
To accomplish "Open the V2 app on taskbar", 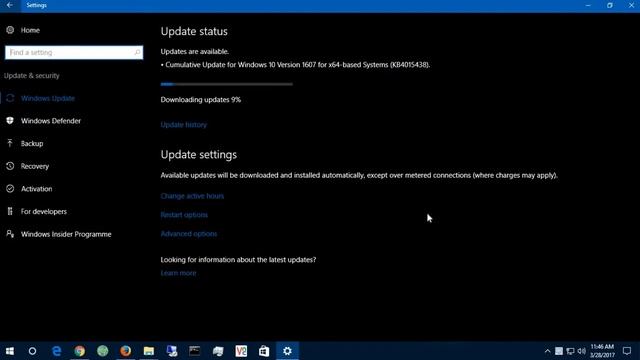I will pyautogui.click(x=241, y=351).
